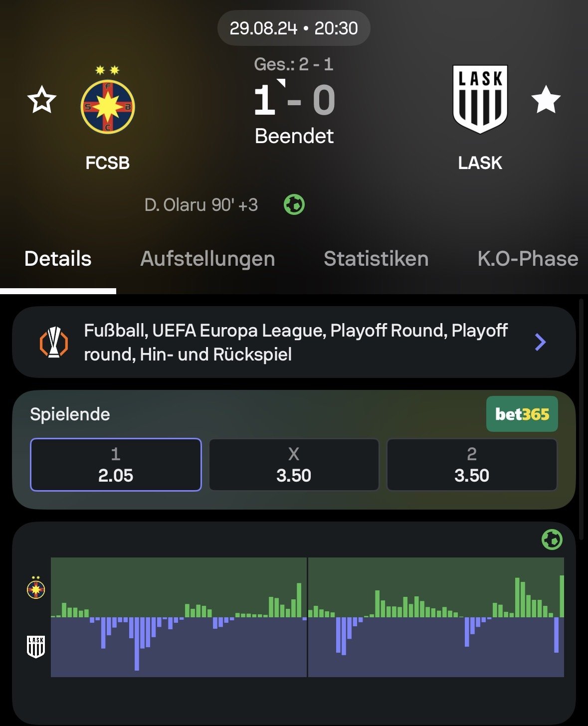Go to the K.O-Phase tab

point(528,259)
